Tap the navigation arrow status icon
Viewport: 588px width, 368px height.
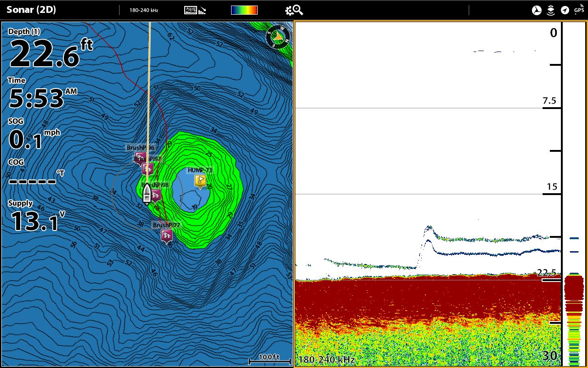[x=565, y=10]
